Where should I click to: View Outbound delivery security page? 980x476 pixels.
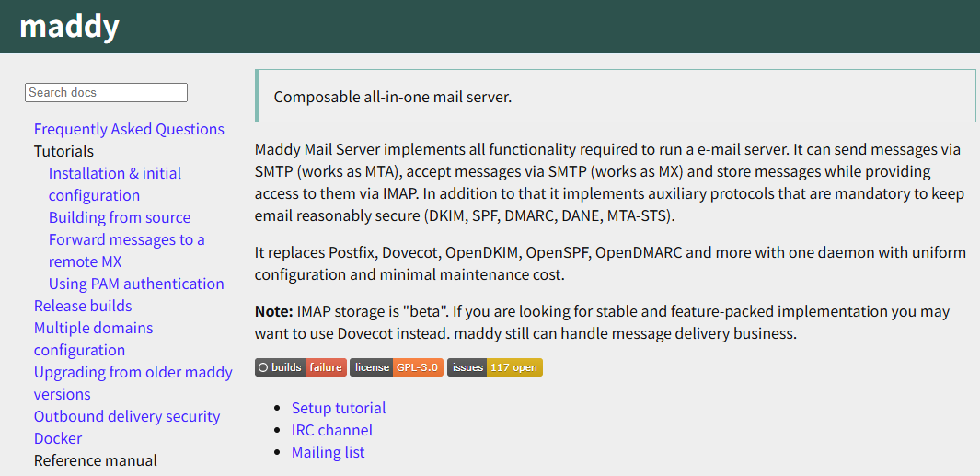tap(127, 416)
